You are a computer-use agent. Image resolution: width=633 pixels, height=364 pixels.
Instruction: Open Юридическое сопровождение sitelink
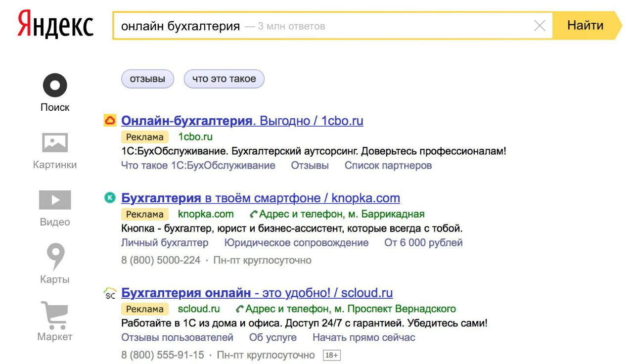296,243
